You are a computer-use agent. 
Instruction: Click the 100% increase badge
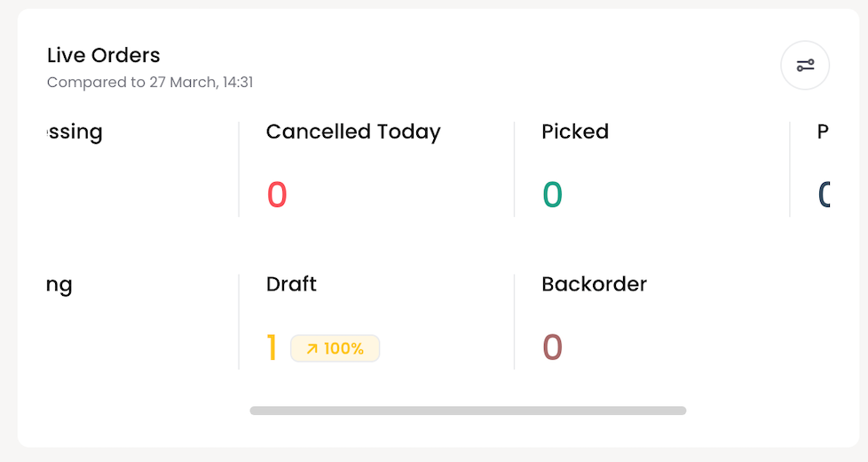335,348
